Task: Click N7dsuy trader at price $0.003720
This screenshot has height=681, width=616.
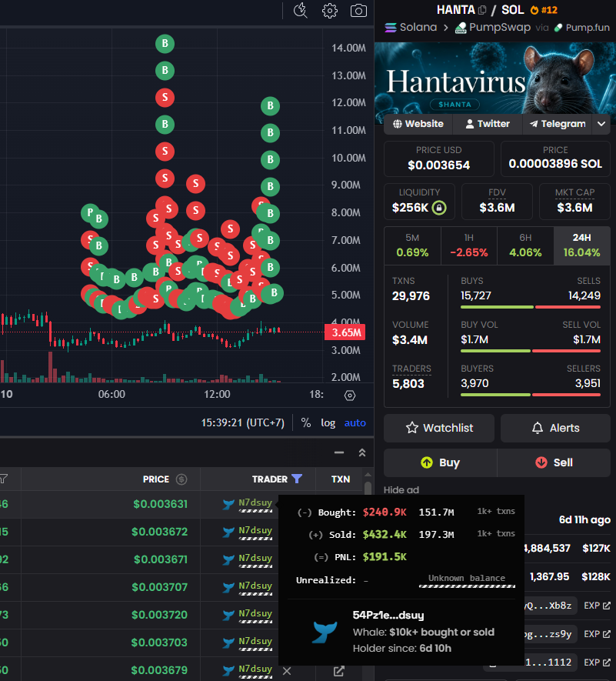Action: click(x=255, y=615)
